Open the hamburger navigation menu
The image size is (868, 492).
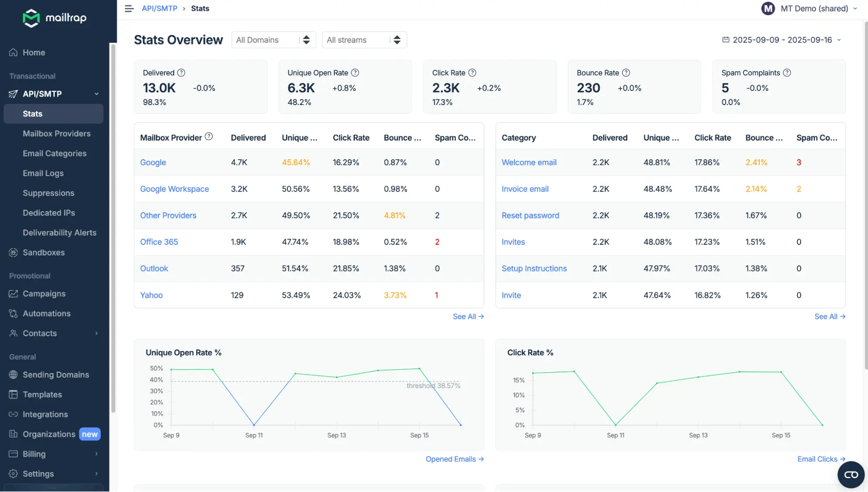pyautogui.click(x=129, y=8)
